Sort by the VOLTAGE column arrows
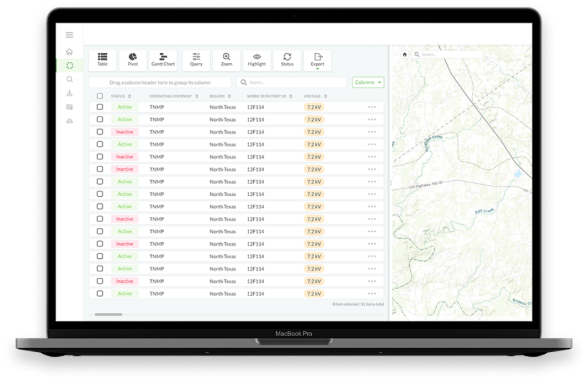 (x=326, y=96)
